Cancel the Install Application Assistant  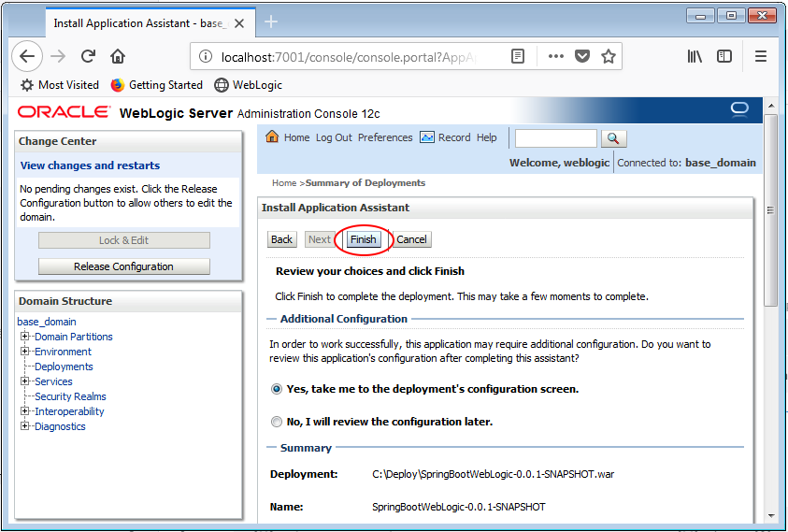tap(411, 239)
